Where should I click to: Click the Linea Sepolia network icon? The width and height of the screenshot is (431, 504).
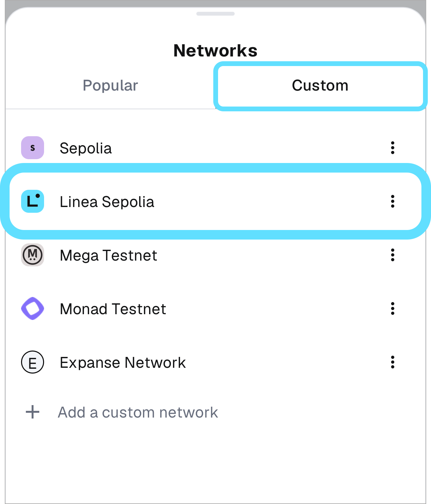click(32, 201)
